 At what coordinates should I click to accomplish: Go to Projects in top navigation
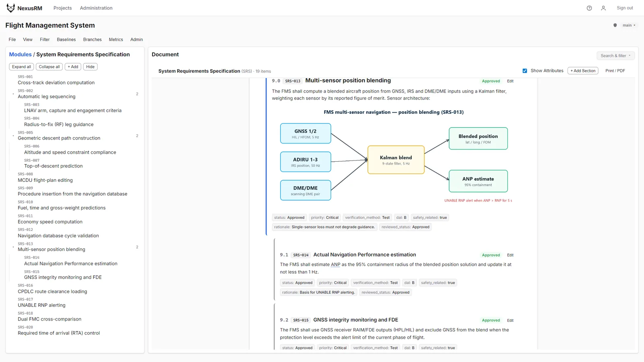63,8
